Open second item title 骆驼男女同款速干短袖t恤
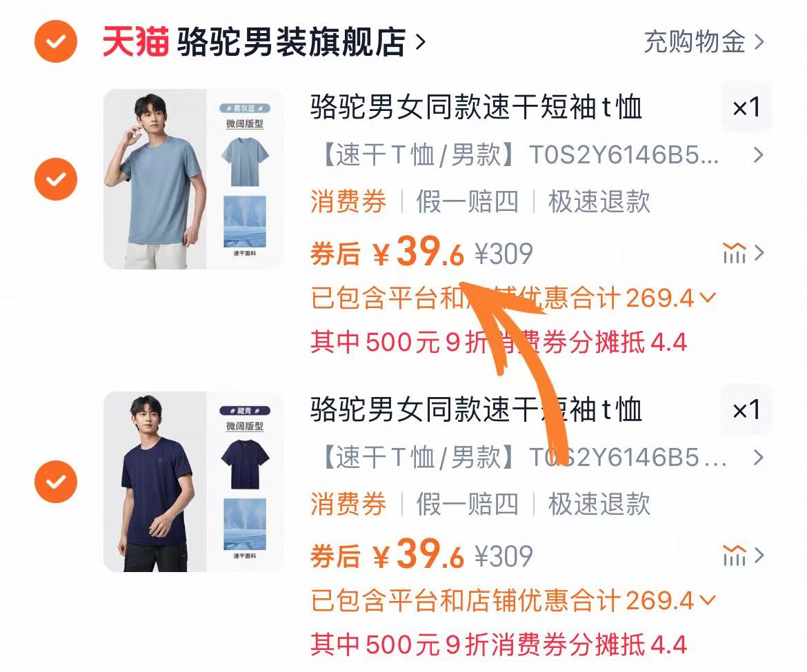The height and width of the screenshot is (672, 807). (476, 410)
